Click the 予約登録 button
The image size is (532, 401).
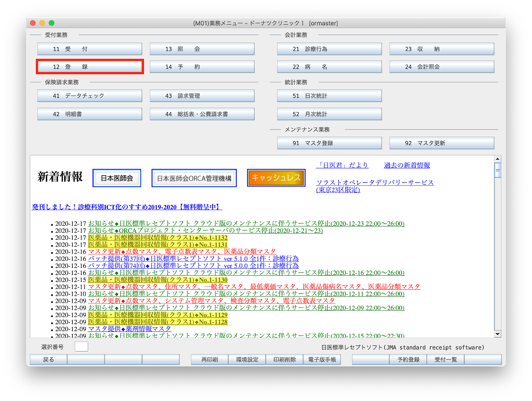[x=408, y=359]
